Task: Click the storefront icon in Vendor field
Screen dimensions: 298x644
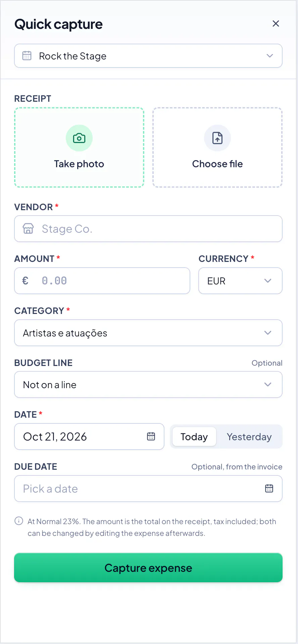Action: [x=28, y=229]
